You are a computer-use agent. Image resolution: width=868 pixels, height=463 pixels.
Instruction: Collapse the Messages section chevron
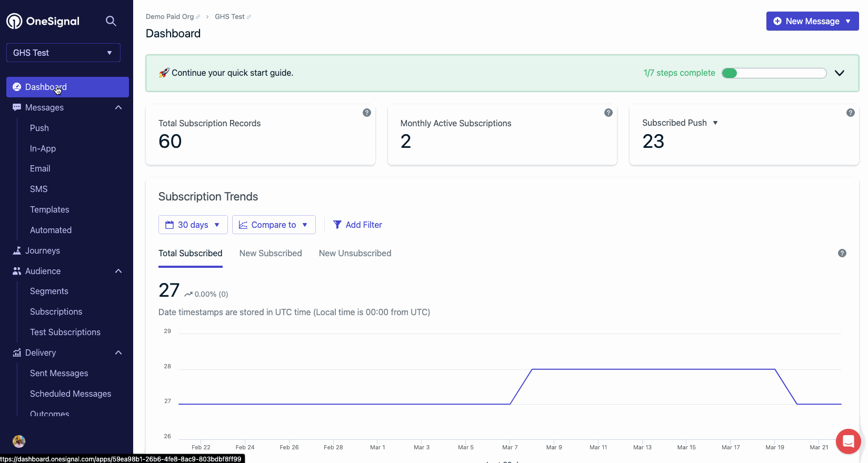tap(118, 107)
